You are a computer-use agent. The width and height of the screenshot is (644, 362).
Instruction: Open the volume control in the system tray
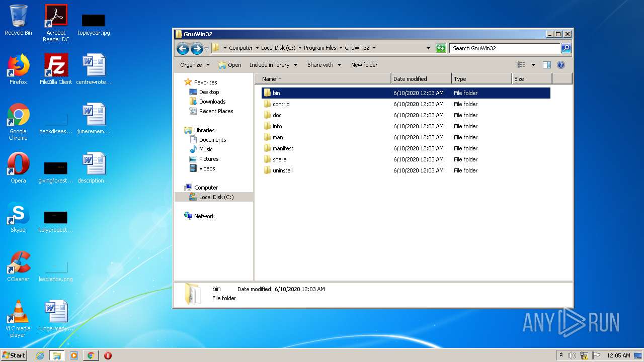coord(572,355)
